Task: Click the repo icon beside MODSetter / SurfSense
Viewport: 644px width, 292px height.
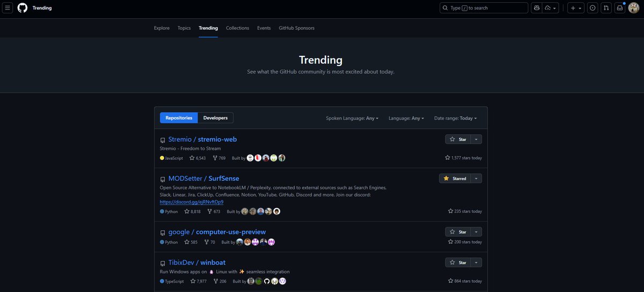Action: tap(163, 179)
